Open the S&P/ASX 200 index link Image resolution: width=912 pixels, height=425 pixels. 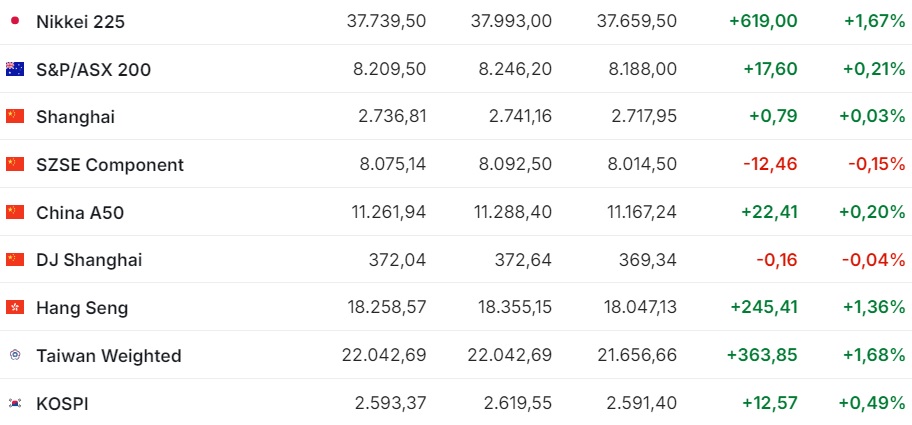[x=94, y=70]
